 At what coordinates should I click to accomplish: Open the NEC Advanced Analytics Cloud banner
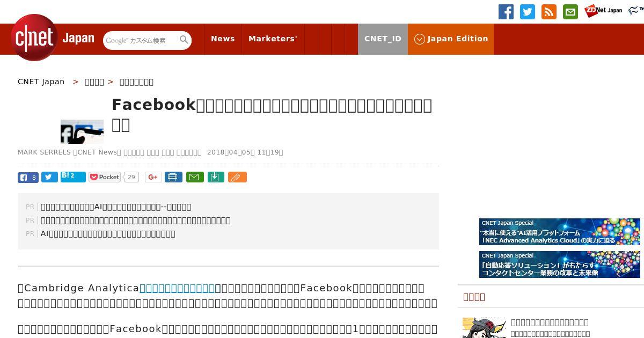[560, 232]
